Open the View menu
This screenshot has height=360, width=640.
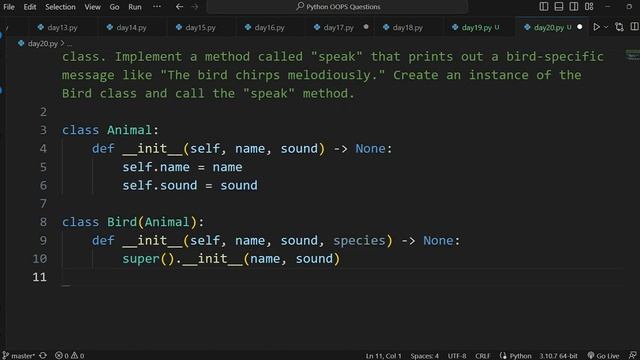(92, 7)
